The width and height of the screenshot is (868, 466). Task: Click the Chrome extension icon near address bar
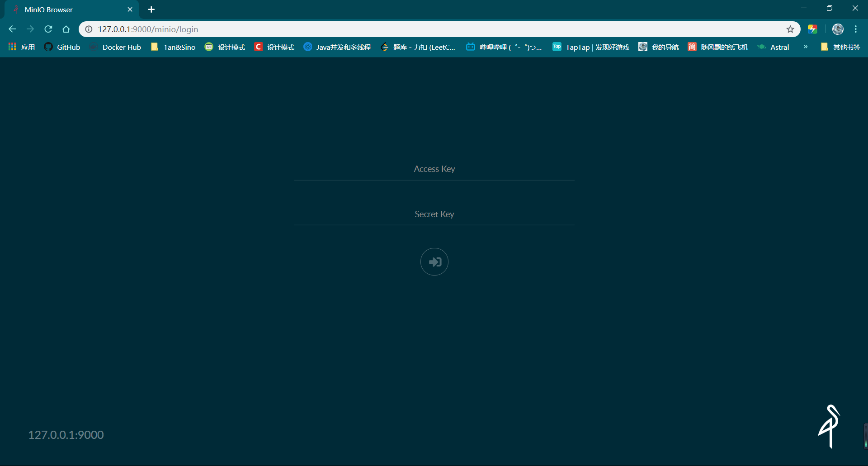813,29
